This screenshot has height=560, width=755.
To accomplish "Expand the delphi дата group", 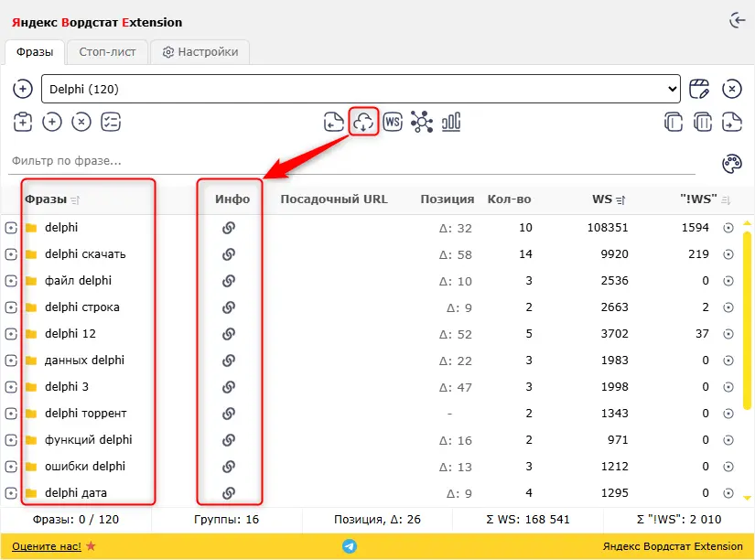I will click(11, 492).
